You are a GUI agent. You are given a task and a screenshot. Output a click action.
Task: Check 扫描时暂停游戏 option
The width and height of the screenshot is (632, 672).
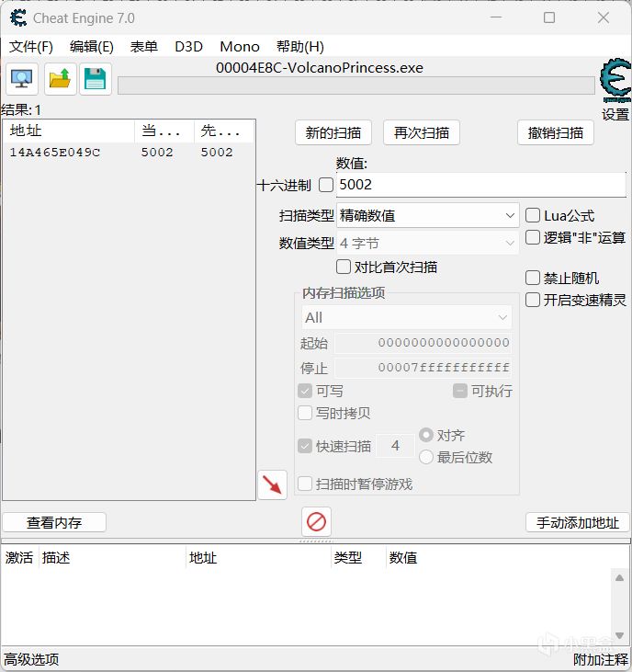click(x=305, y=484)
